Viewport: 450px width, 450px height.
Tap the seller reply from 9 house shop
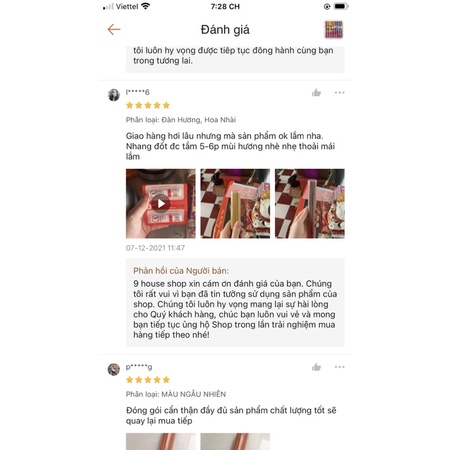pyautogui.click(x=235, y=303)
